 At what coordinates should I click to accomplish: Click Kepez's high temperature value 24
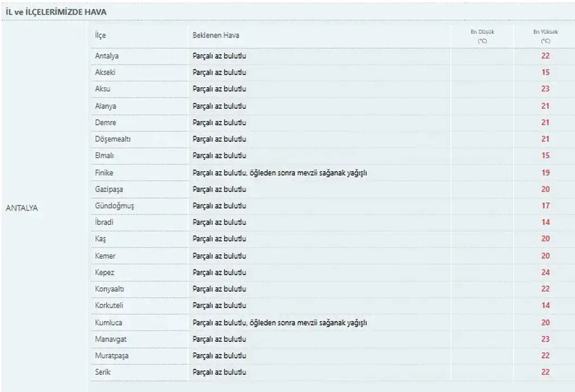545,272
